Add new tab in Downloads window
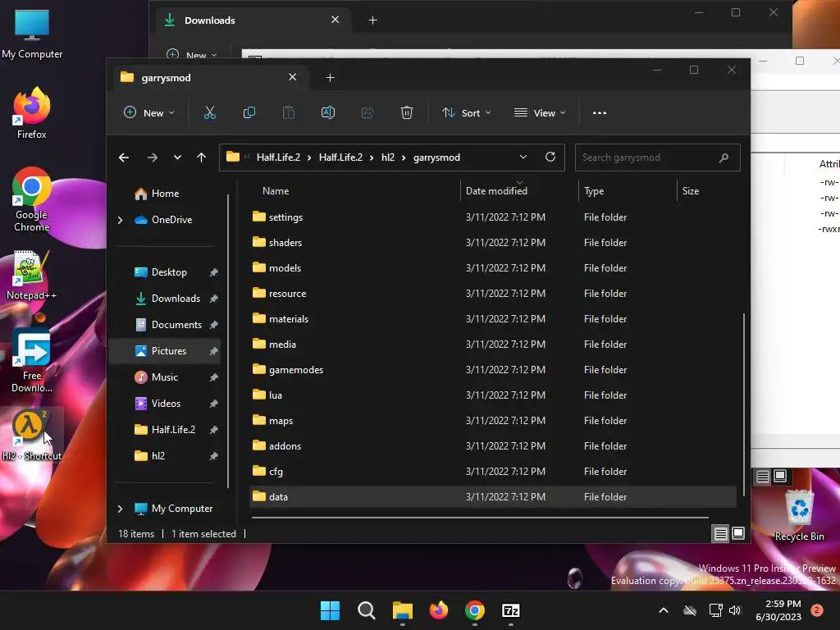This screenshot has height=630, width=840. point(373,21)
